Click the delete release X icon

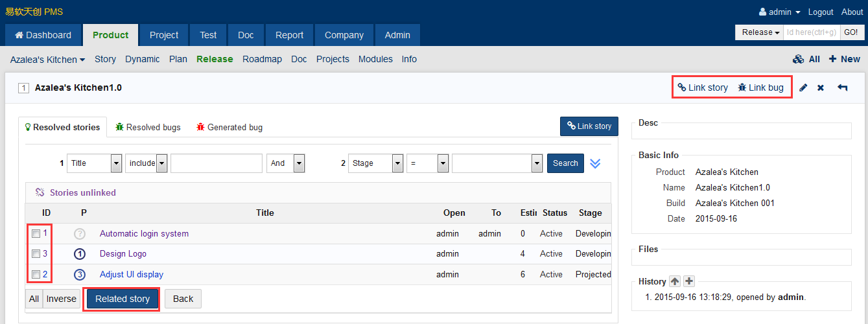pos(820,87)
